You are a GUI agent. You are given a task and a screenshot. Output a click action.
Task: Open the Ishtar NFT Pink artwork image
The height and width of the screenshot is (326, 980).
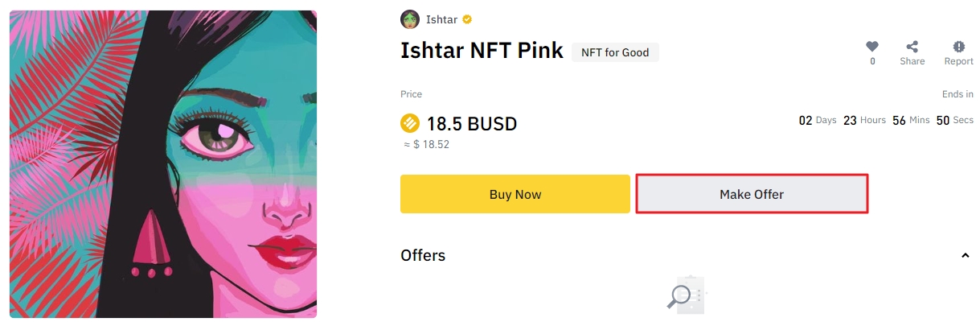pos(163,163)
